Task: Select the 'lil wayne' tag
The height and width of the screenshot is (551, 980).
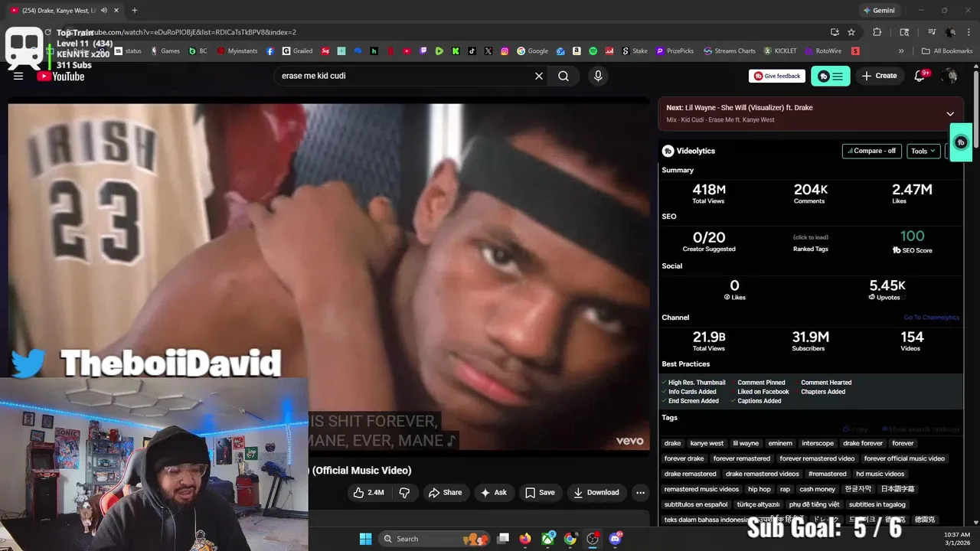Action: [x=746, y=443]
